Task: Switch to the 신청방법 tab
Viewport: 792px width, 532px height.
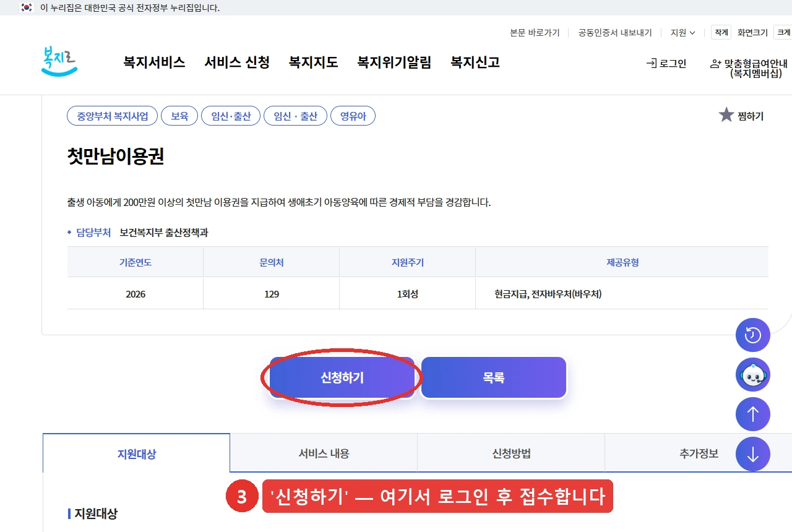Action: point(511,453)
